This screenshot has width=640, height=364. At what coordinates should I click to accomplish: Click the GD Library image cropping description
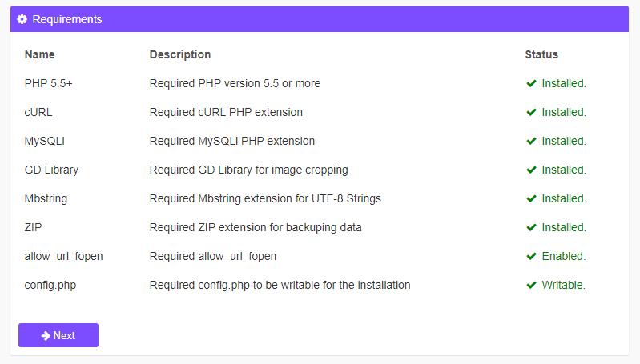(248, 170)
